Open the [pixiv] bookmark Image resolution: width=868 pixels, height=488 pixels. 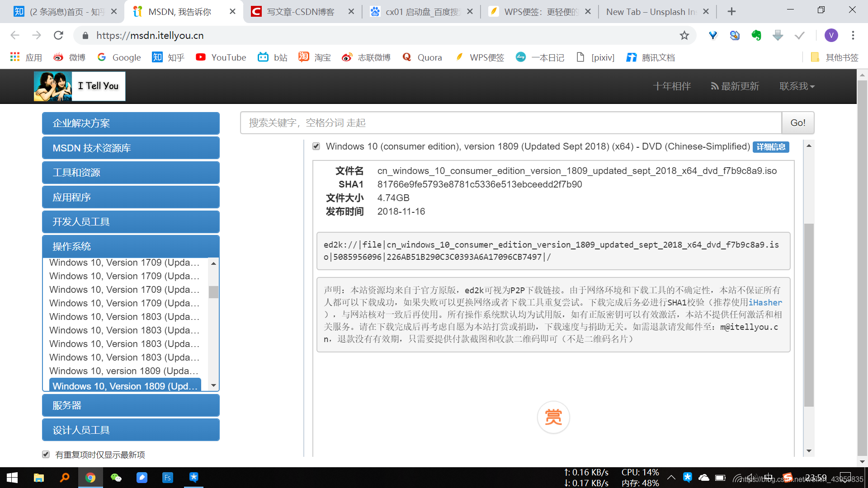[595, 57]
